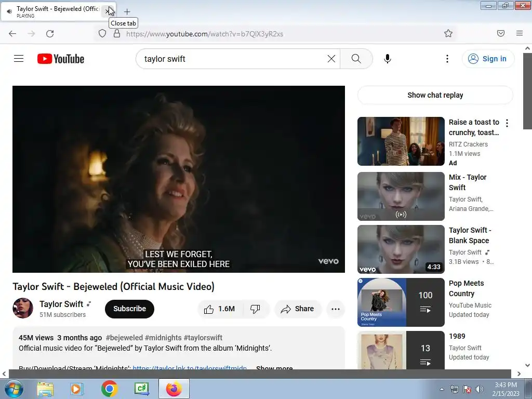Image resolution: width=532 pixels, height=399 pixels.
Task: Open Windows Explorer from taskbar
Action: tap(45, 389)
